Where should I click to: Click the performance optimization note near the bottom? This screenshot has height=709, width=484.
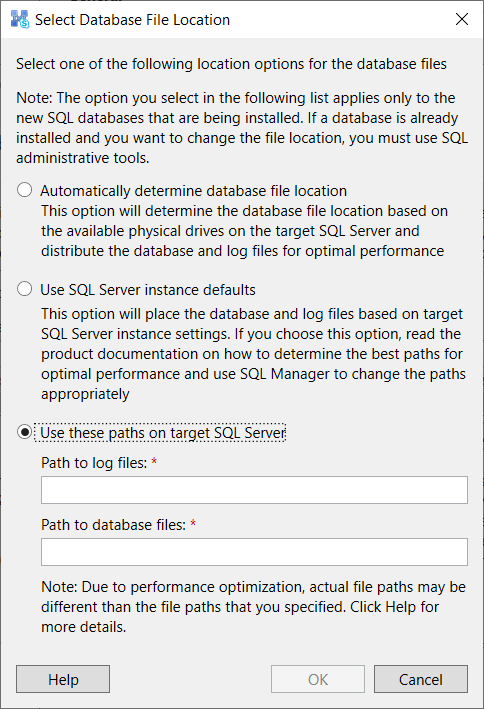click(253, 607)
